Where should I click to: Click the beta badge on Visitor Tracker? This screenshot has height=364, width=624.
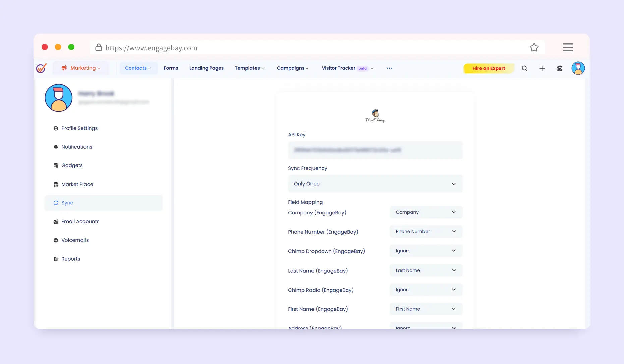point(362,68)
